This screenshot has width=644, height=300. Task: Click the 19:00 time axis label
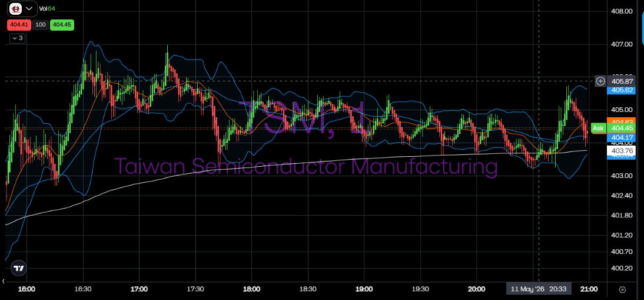click(364, 289)
